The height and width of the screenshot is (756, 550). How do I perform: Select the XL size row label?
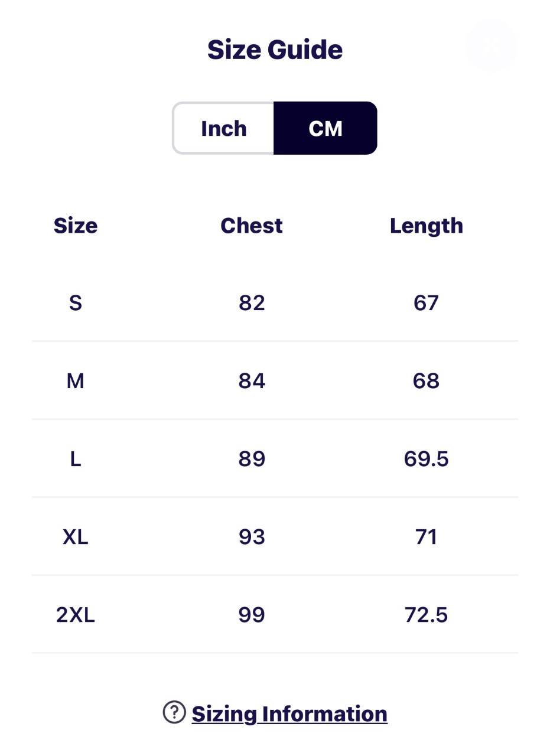coord(76,537)
